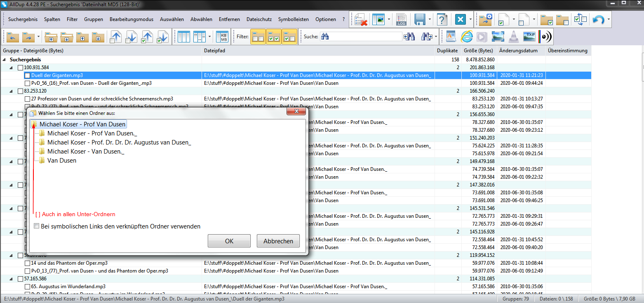
Task: Toggle the KB/MB size display icon
Action: (x=223, y=37)
